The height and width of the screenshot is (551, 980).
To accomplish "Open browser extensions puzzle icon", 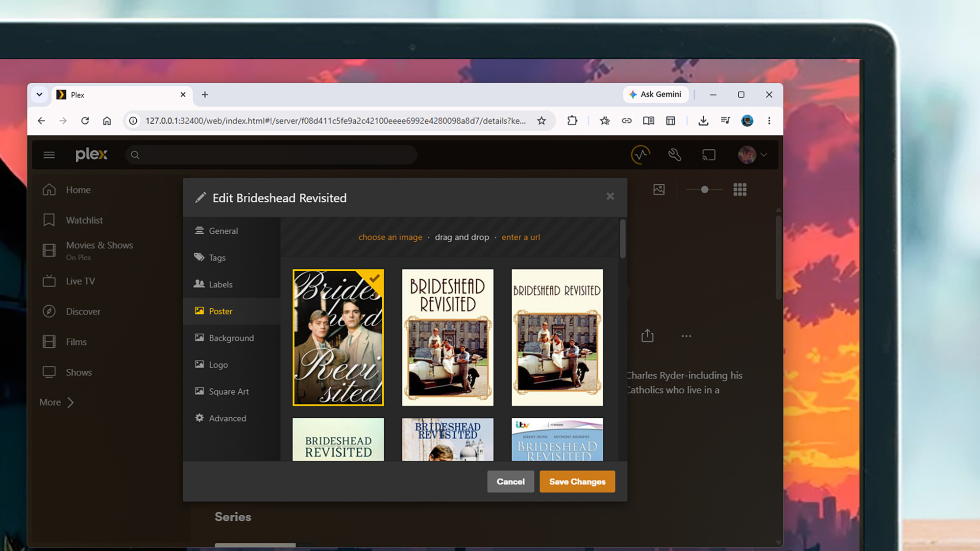I will point(572,120).
